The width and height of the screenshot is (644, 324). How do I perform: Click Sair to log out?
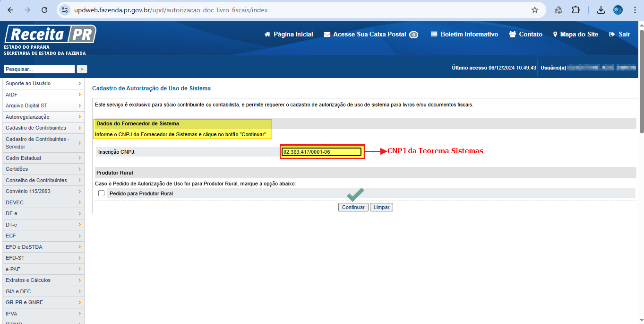pyautogui.click(x=619, y=35)
